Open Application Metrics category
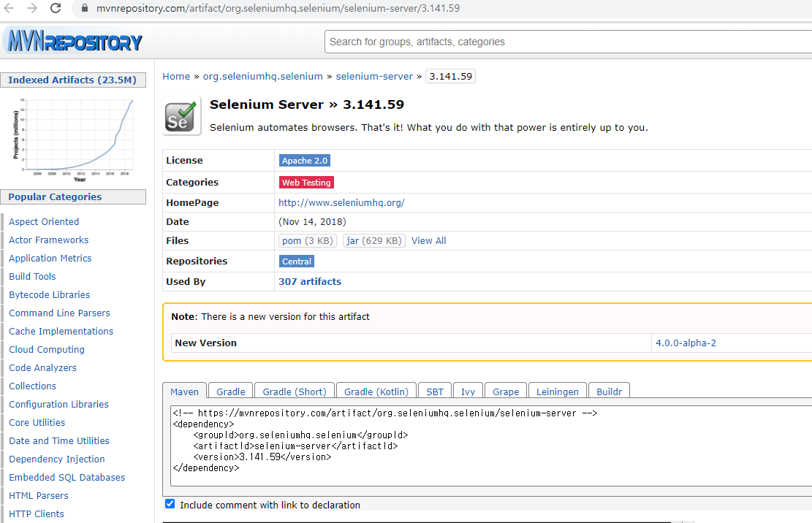This screenshot has width=812, height=523. [x=50, y=258]
